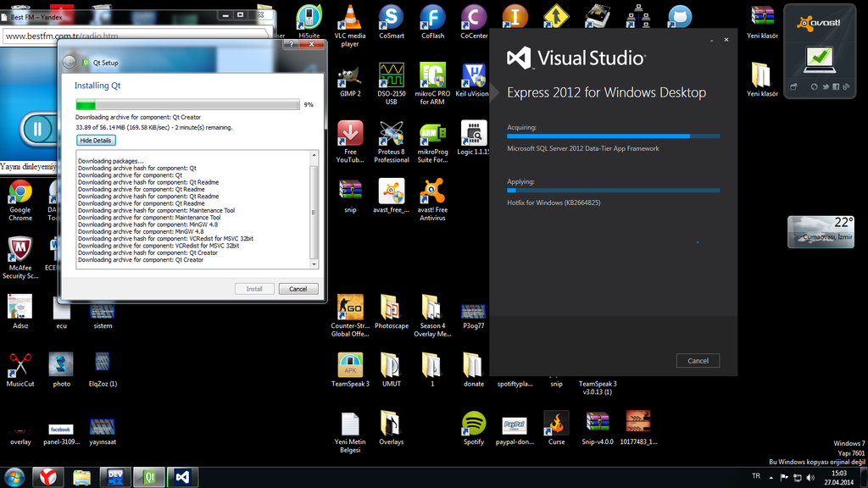
Task: Open Yandex browser from taskbar
Action: [x=48, y=477]
